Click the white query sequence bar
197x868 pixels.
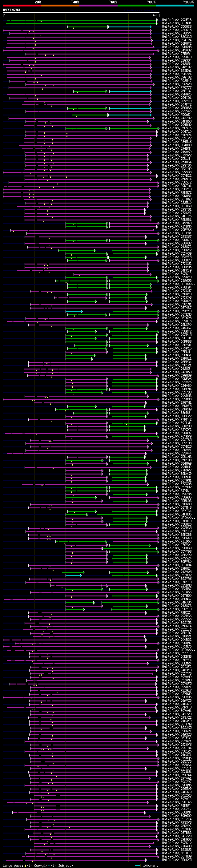tap(81, 13)
